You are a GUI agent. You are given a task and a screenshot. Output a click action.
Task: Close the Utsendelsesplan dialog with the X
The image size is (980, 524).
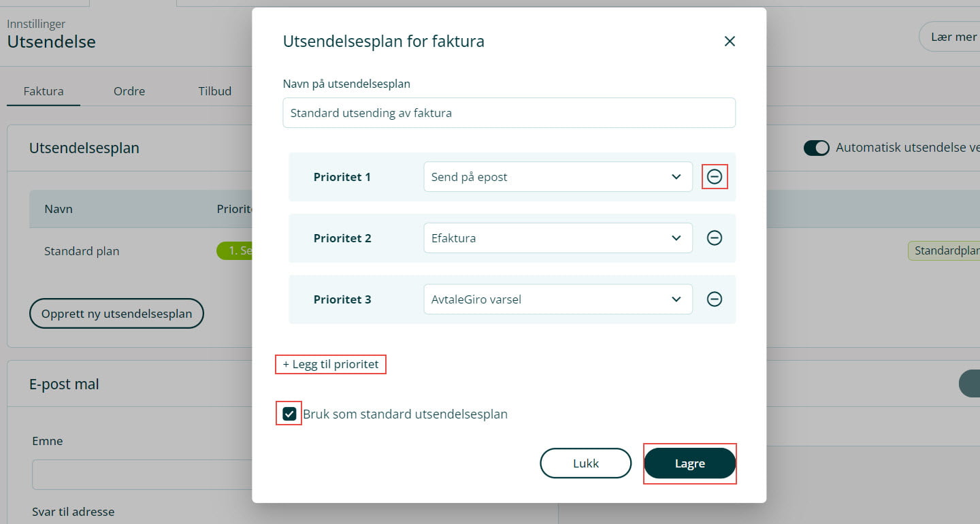pos(730,42)
